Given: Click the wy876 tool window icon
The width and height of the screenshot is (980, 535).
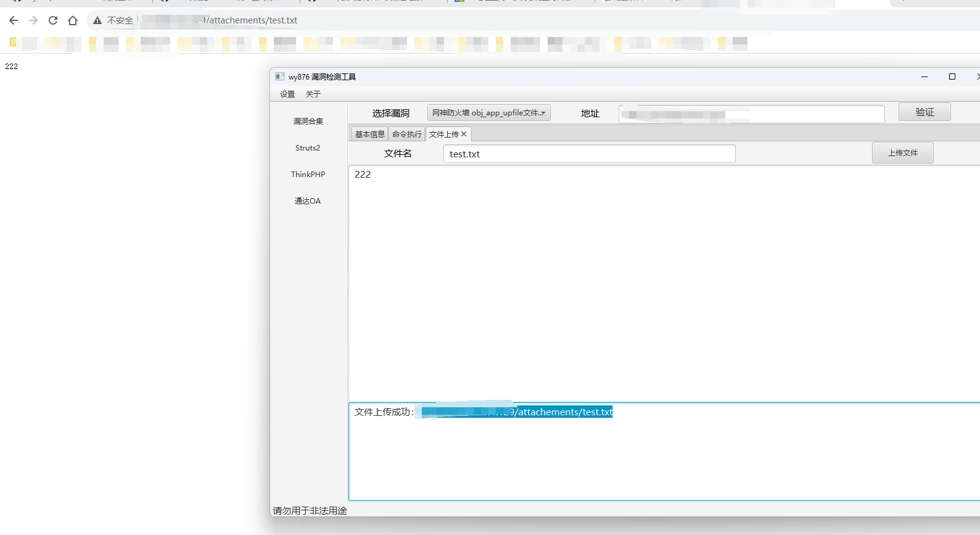Looking at the screenshot, I should (279, 77).
